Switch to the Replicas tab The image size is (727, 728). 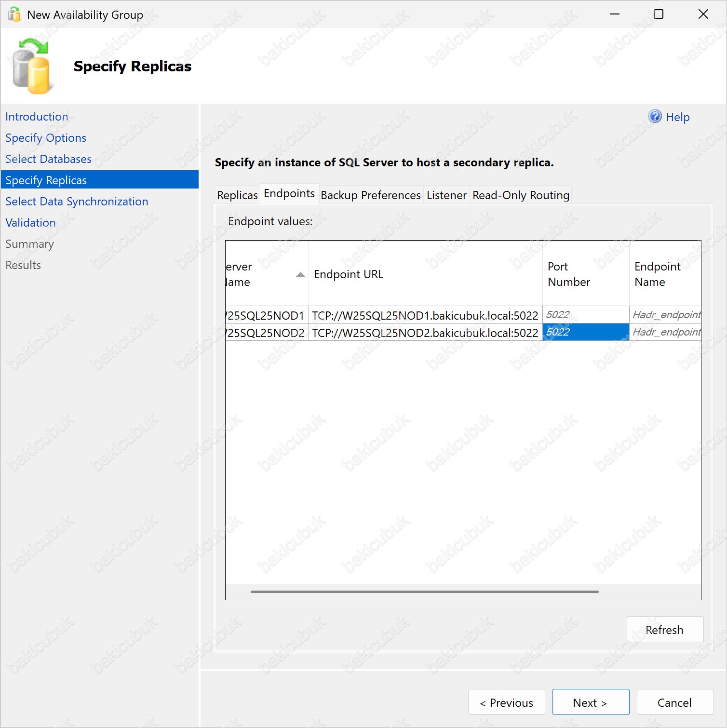point(237,195)
